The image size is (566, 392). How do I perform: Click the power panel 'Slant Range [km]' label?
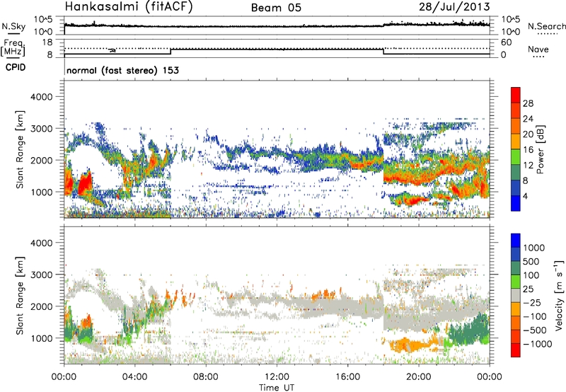[20, 149]
